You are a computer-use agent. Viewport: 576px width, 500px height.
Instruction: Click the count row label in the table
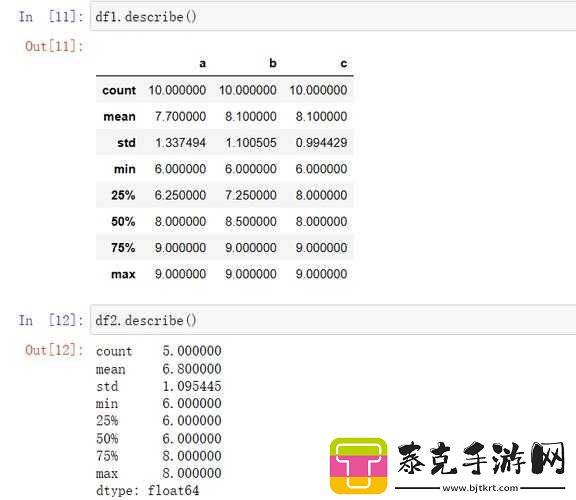click(x=119, y=90)
